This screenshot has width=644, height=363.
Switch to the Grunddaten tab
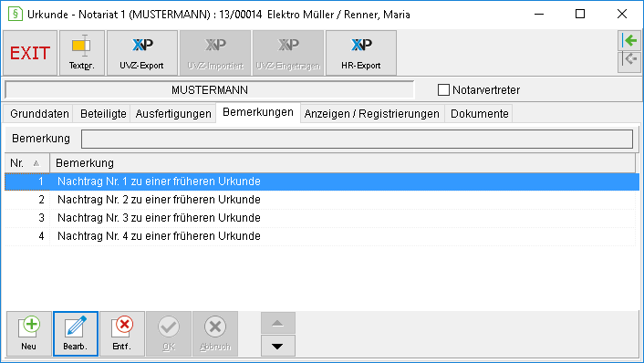(x=39, y=114)
